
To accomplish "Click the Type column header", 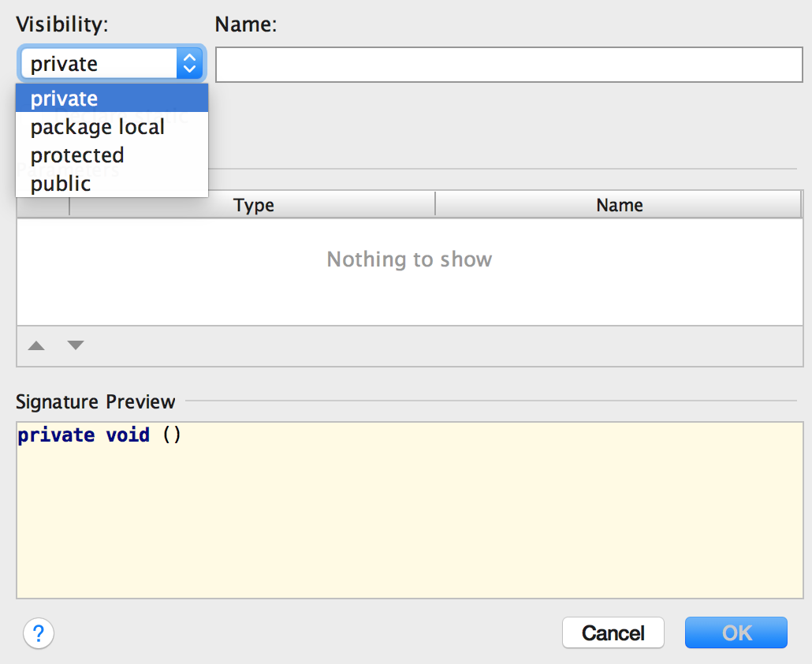I will point(253,205).
